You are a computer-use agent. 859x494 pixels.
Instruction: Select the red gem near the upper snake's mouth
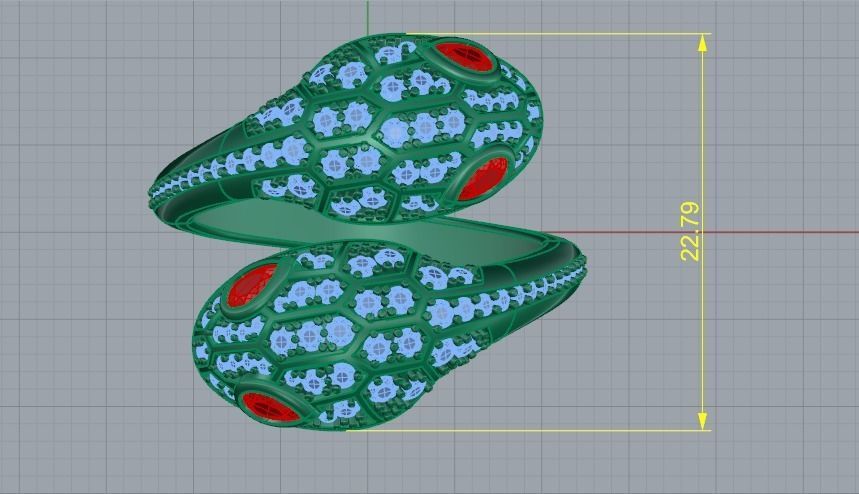pyautogui.click(x=484, y=178)
